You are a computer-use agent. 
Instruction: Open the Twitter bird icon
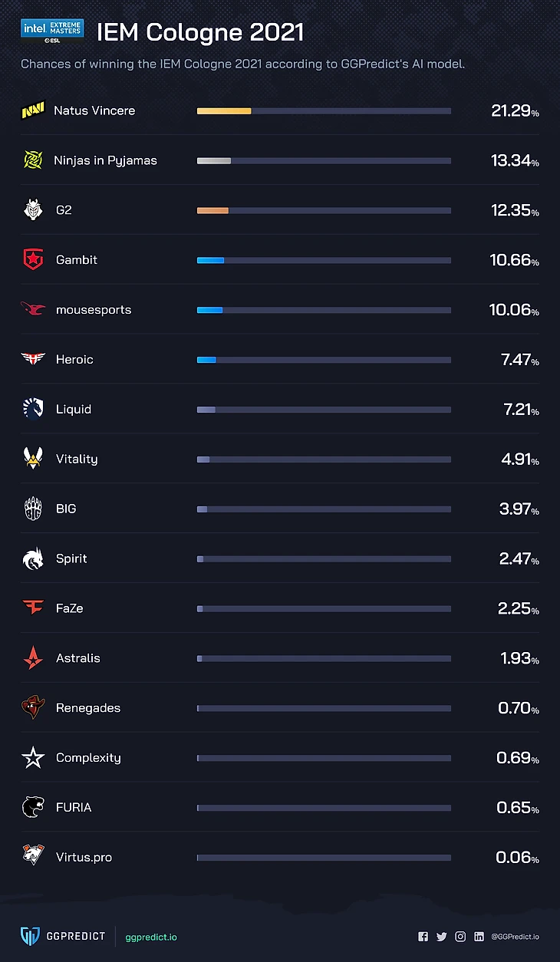click(x=441, y=937)
